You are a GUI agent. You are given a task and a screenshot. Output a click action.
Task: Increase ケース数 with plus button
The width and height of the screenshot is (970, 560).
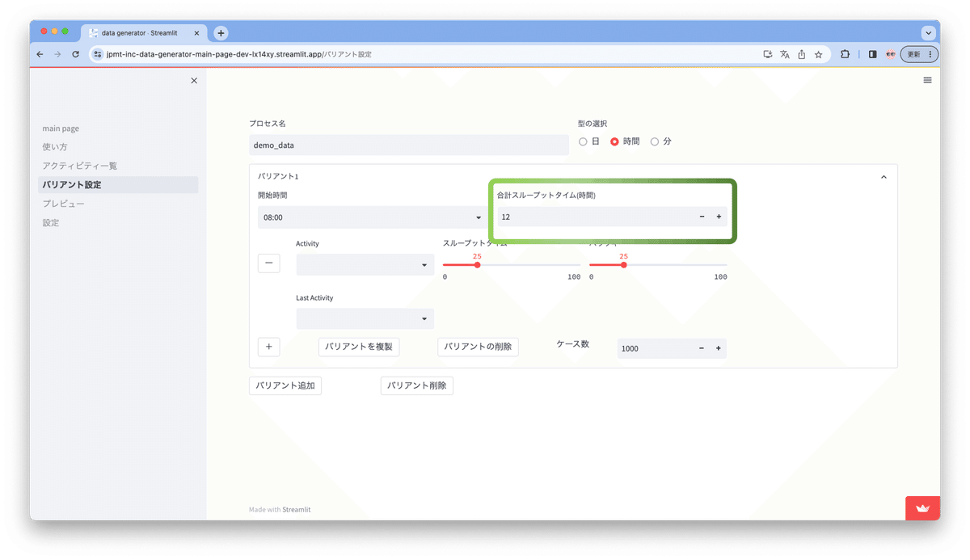719,348
